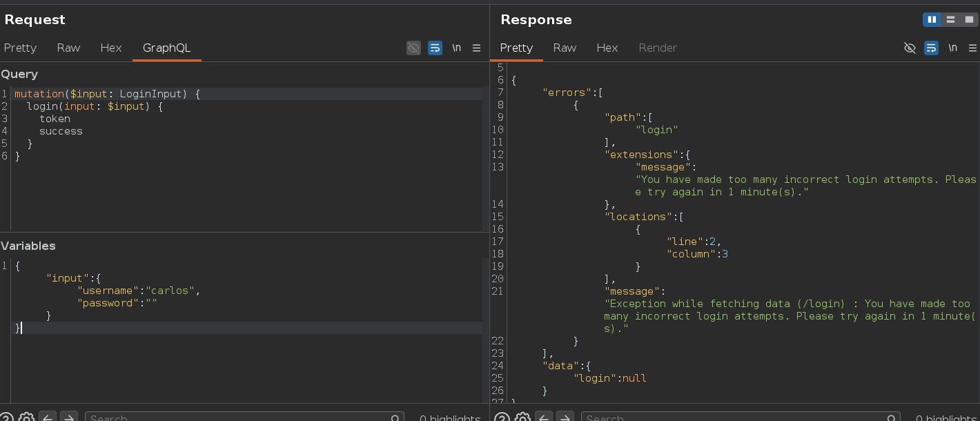Go to previous match in Request search
The width and height of the screenshot is (980, 421).
[47, 418]
